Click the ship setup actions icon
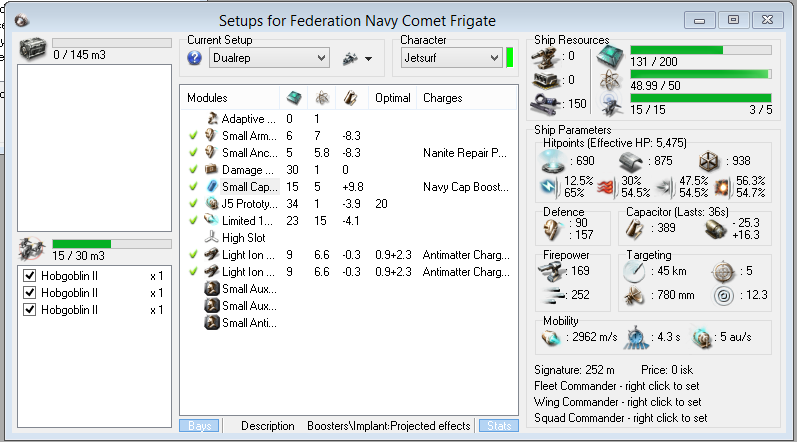This screenshot has height=442, width=797. pyautogui.click(x=350, y=58)
